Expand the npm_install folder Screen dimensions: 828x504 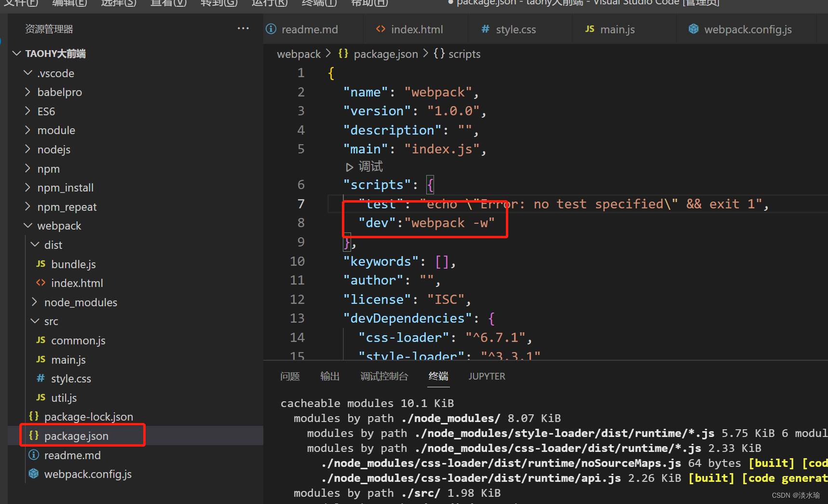(28, 187)
